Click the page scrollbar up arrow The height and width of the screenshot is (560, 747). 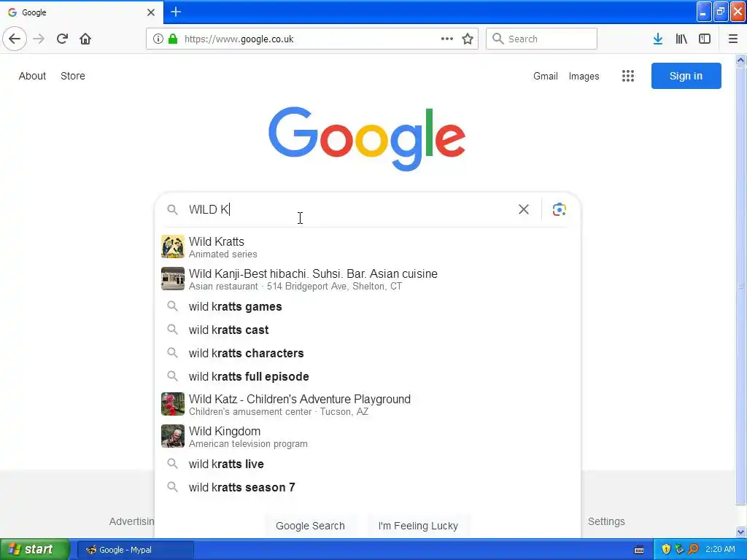(x=740, y=60)
